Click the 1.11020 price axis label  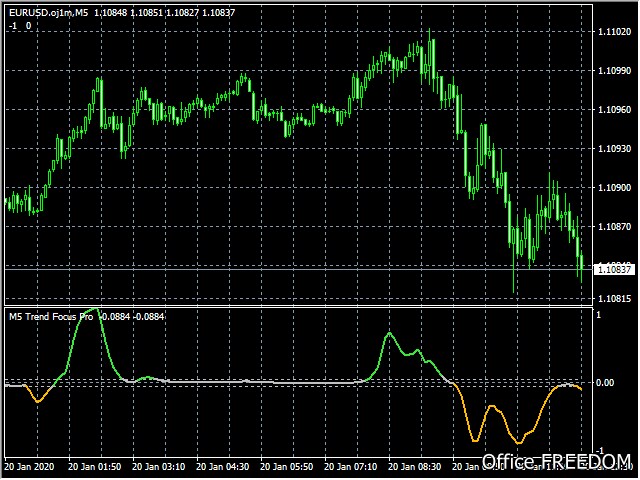coord(614,32)
